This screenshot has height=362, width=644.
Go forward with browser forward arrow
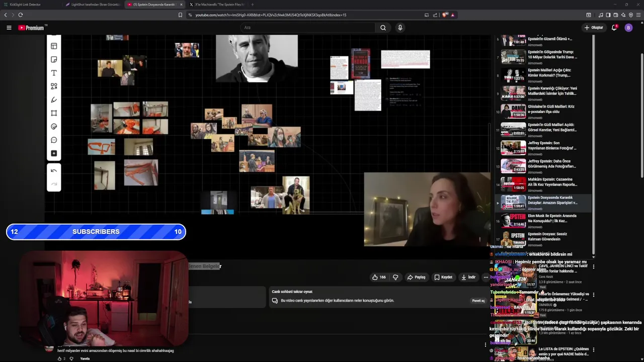point(13,15)
